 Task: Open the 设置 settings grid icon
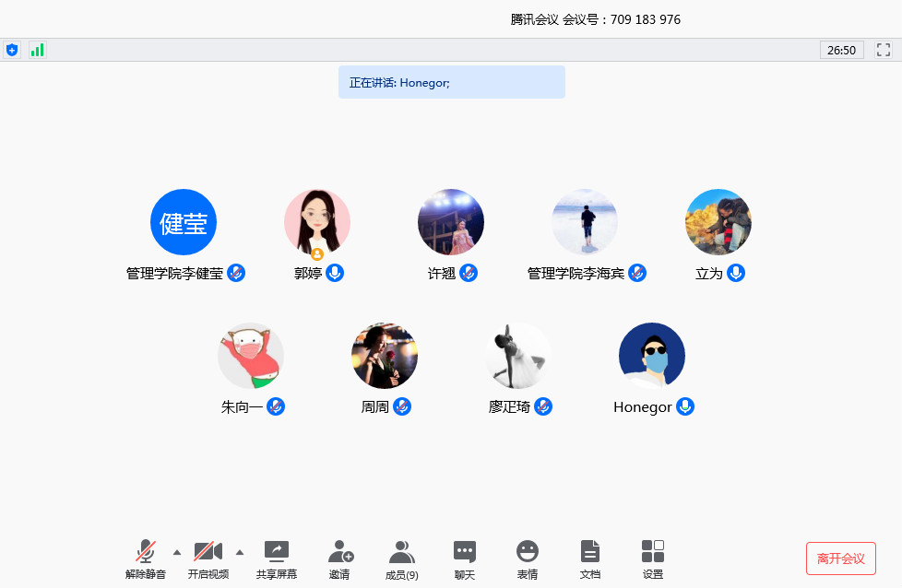(653, 551)
